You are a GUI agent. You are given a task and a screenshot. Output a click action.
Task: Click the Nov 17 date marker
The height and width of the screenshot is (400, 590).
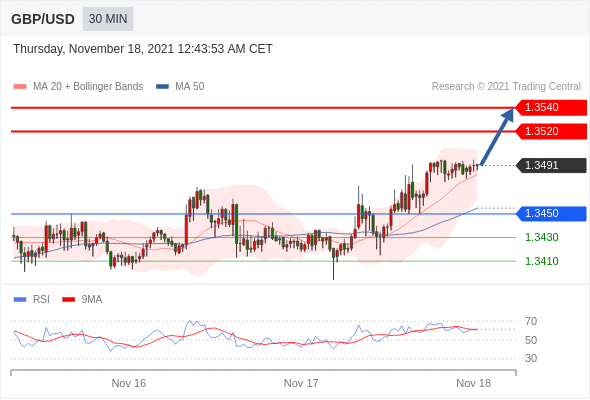pyautogui.click(x=301, y=383)
